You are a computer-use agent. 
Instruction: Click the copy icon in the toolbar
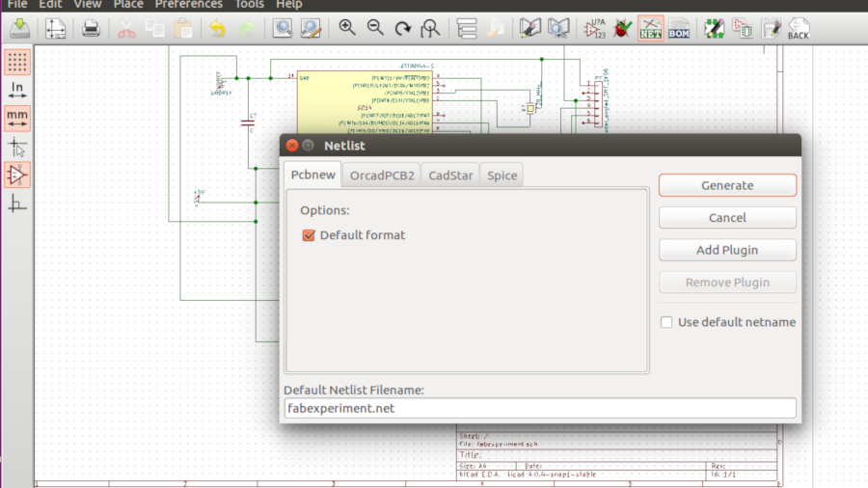coord(155,28)
